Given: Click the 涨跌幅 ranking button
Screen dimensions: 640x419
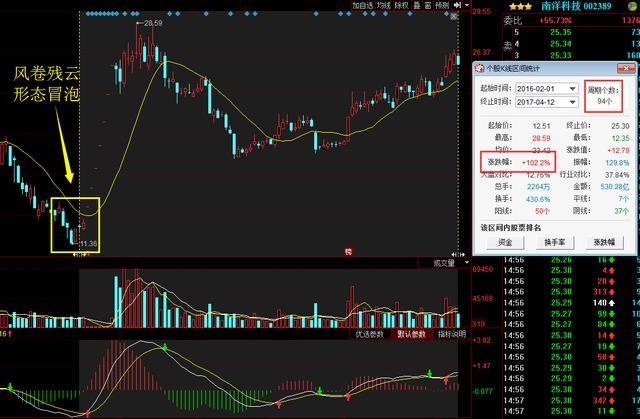Looking at the screenshot, I should pyautogui.click(x=604, y=242).
